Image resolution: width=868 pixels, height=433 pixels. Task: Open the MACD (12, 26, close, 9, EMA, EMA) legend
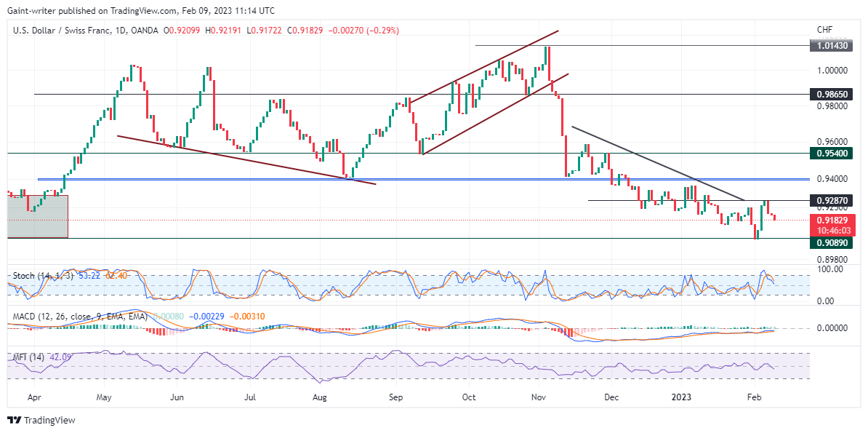[80, 317]
